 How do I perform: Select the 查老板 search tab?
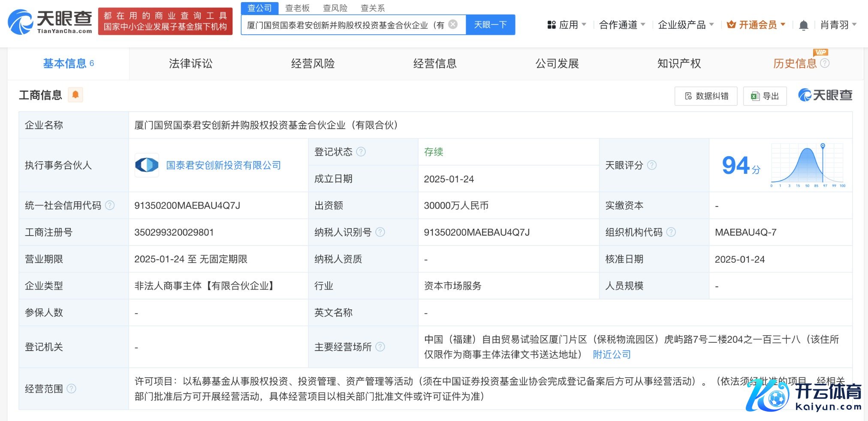297,8
